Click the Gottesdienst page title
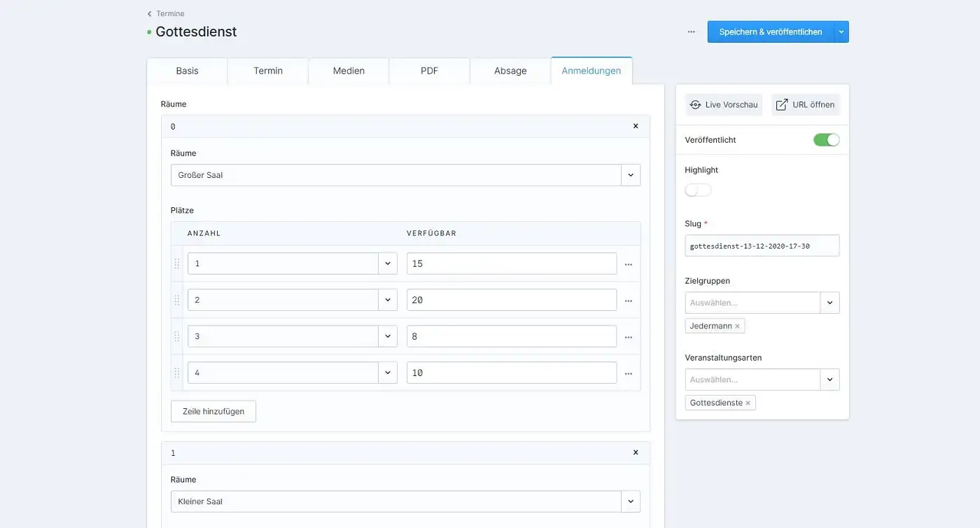Viewport: 980px width, 528px height. [196, 32]
